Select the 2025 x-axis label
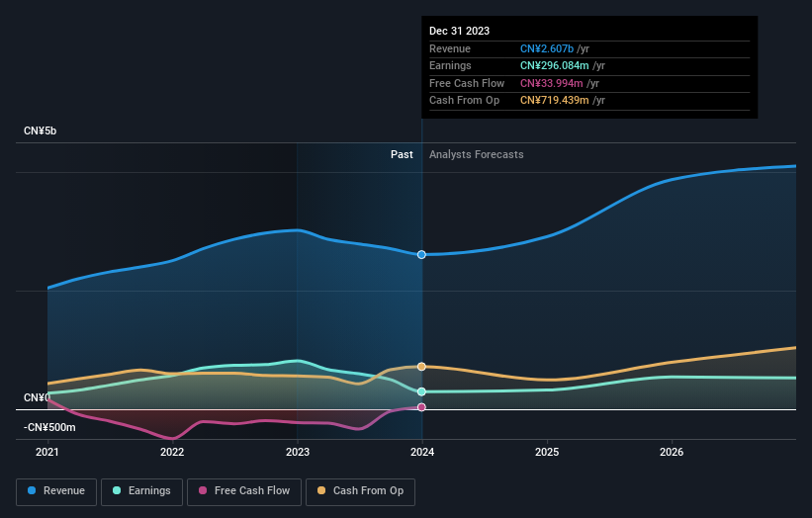This screenshot has height=518, width=812. point(547,452)
